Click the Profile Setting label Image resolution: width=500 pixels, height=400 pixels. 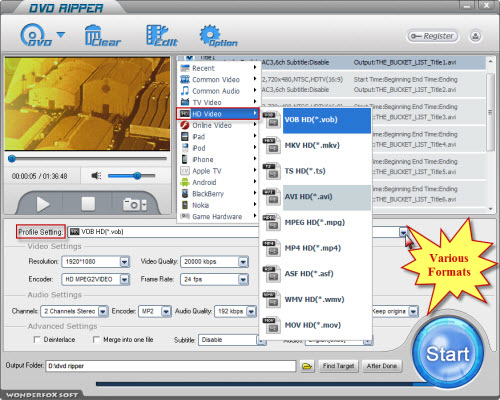(40, 232)
